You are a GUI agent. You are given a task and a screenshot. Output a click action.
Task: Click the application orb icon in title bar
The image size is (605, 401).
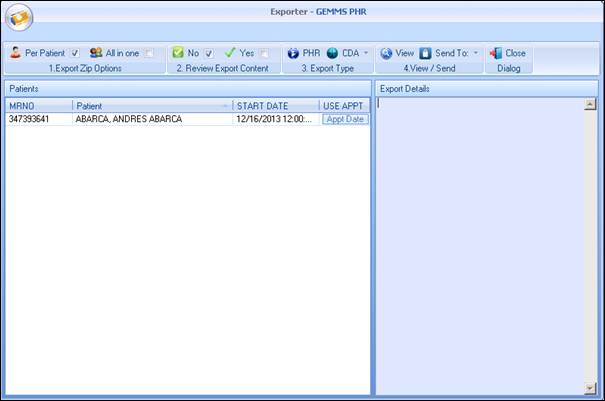(19, 18)
